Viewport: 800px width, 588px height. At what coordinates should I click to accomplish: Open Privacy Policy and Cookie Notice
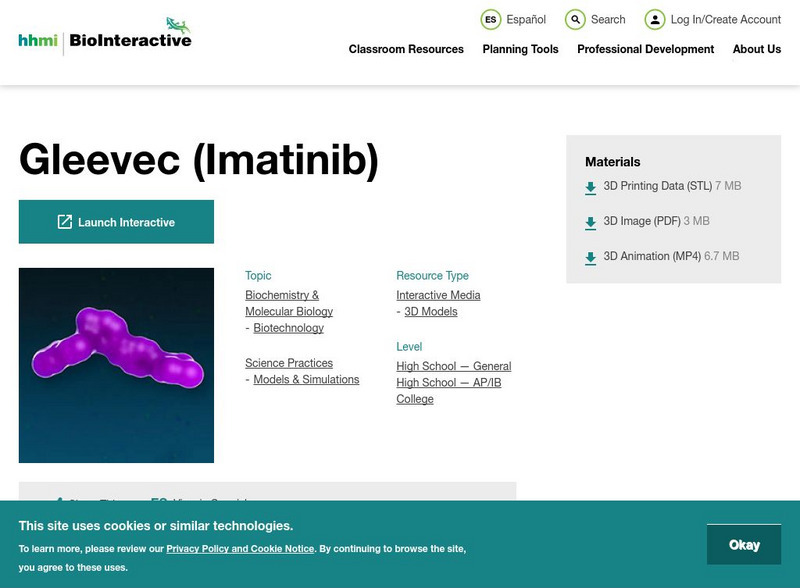tap(240, 549)
